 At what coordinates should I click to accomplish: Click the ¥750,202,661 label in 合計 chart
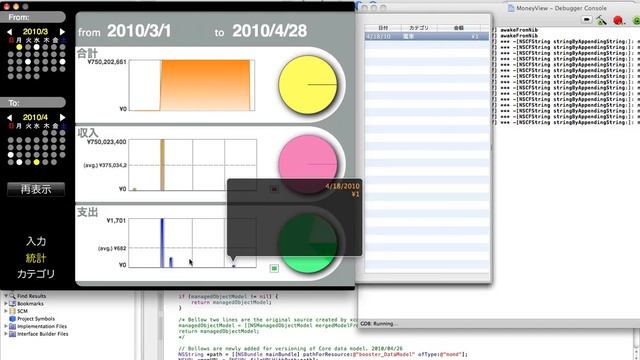tap(107, 62)
